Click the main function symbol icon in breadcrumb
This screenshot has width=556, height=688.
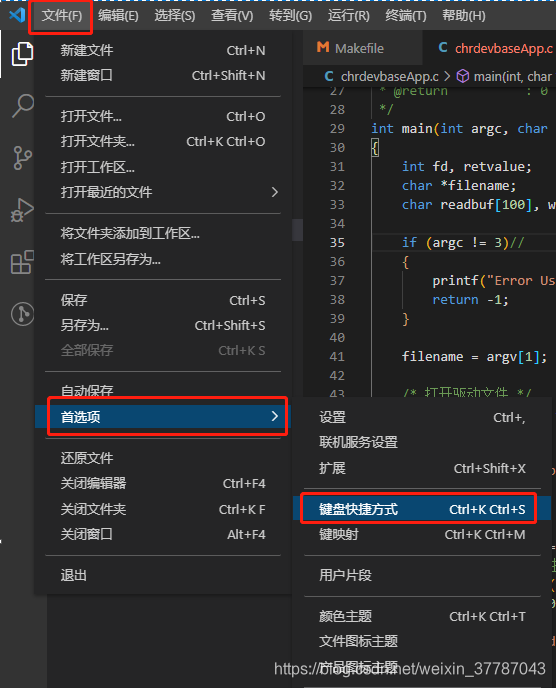463,76
